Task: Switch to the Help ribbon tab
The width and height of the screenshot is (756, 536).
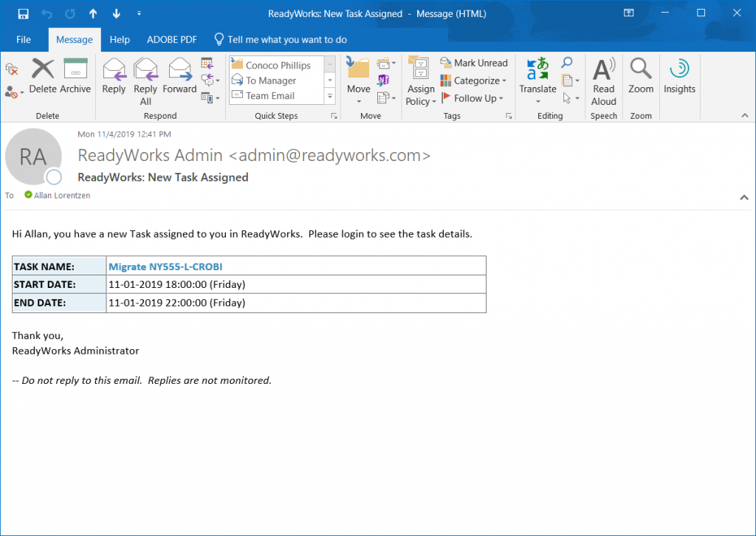Action: (x=119, y=40)
